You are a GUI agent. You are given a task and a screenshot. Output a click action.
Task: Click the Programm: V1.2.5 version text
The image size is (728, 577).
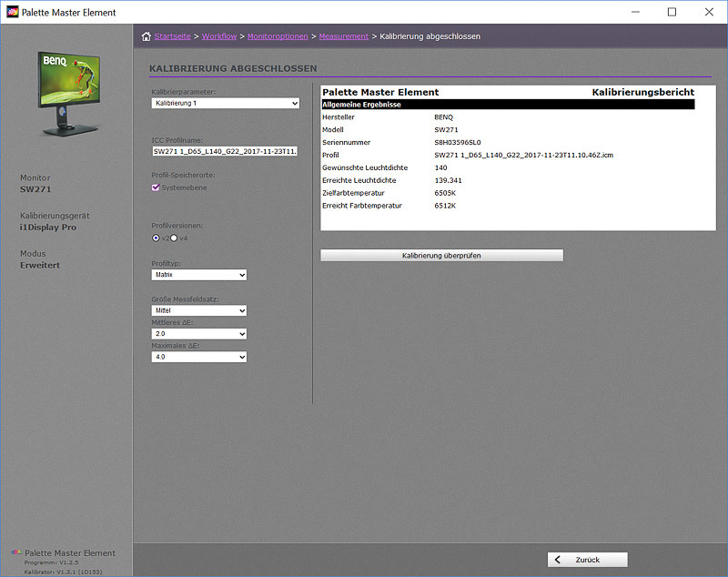pos(51,562)
